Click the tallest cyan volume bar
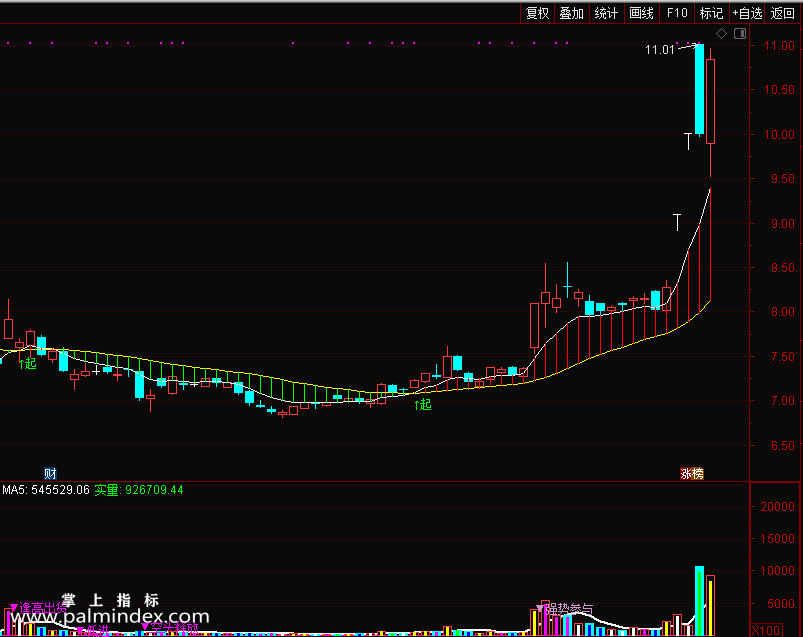803x637 pixels. pos(699,601)
